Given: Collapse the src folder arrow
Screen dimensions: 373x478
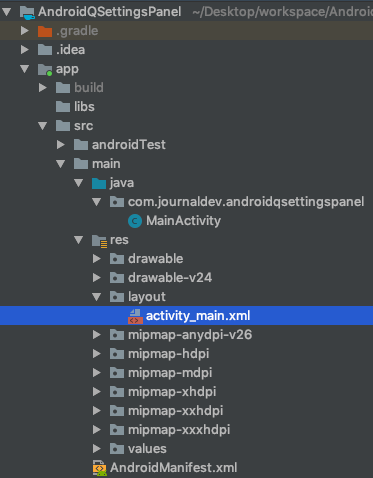Looking at the screenshot, I should pyautogui.click(x=43, y=126).
